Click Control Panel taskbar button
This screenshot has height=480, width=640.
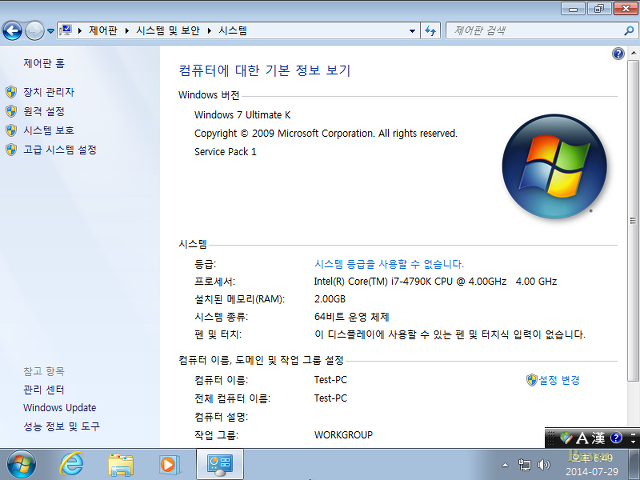pos(220,464)
